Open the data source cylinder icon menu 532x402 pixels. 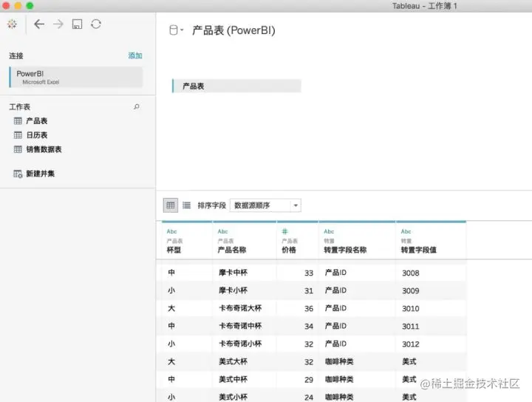(x=176, y=30)
